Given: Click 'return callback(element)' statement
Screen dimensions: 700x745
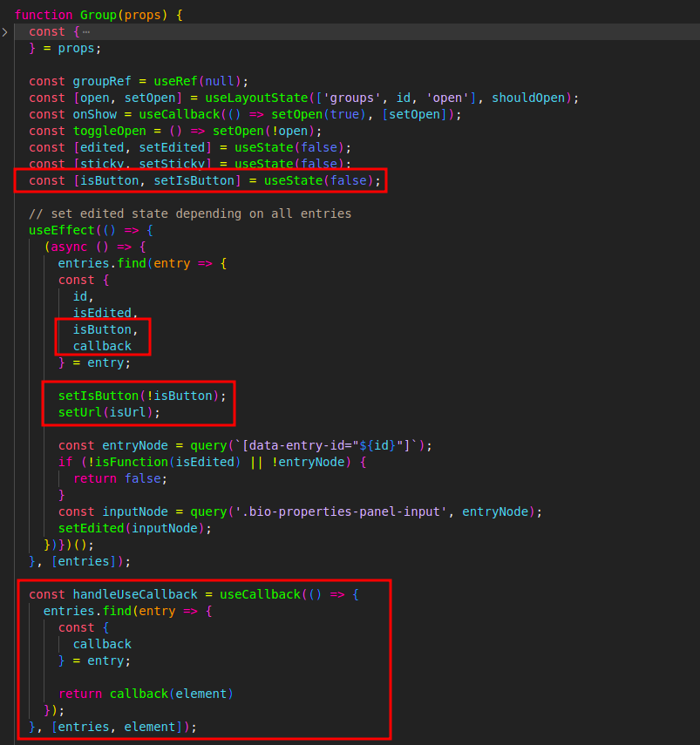Looking at the screenshot, I should click(146, 694).
